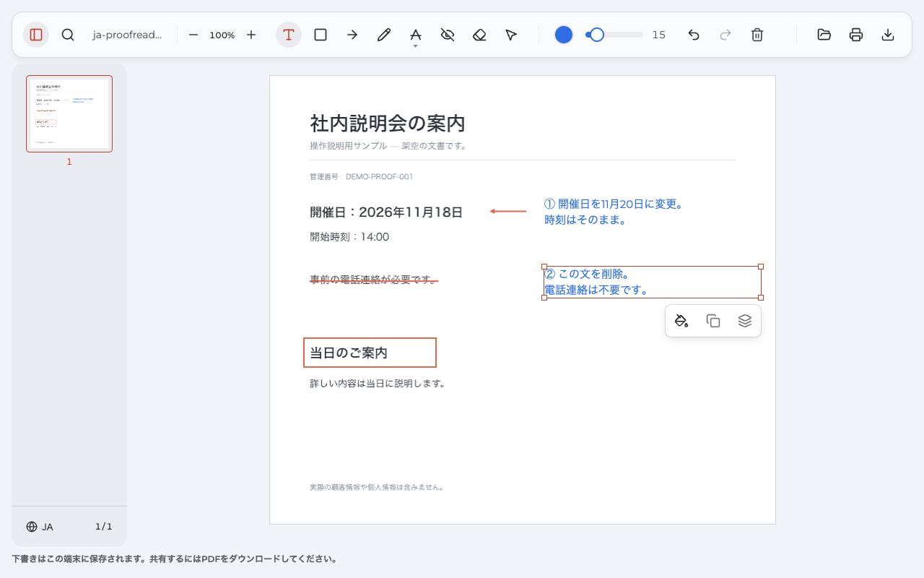
Task: Adjust the size slider
Action: 614,35
